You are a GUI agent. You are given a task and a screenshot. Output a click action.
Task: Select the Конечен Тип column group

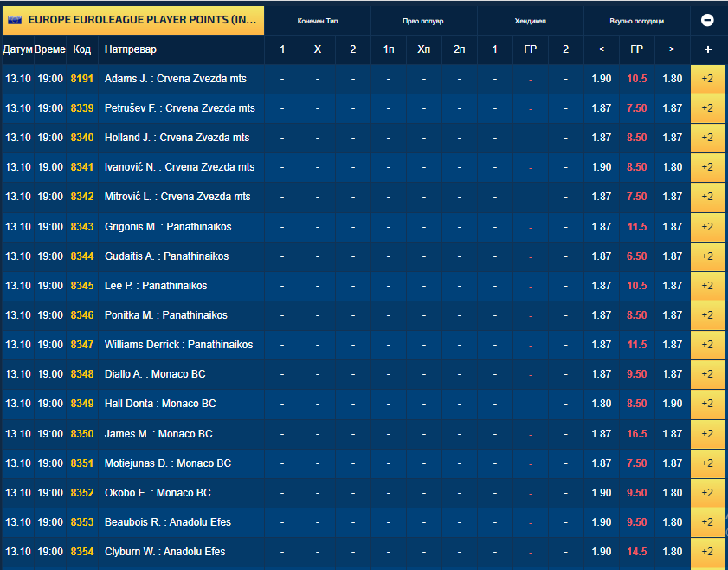pos(318,21)
